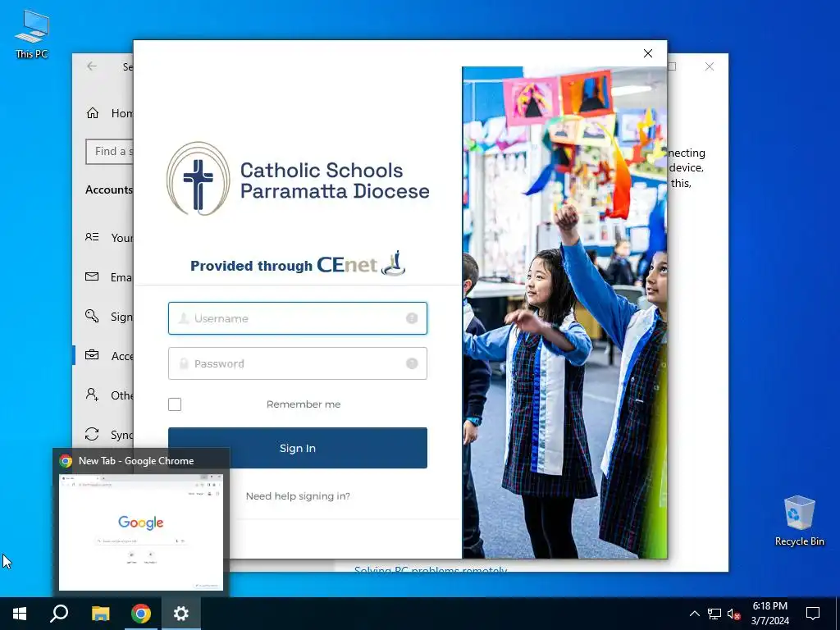Open taskbar Search
The height and width of the screenshot is (630, 840).
click(x=59, y=614)
